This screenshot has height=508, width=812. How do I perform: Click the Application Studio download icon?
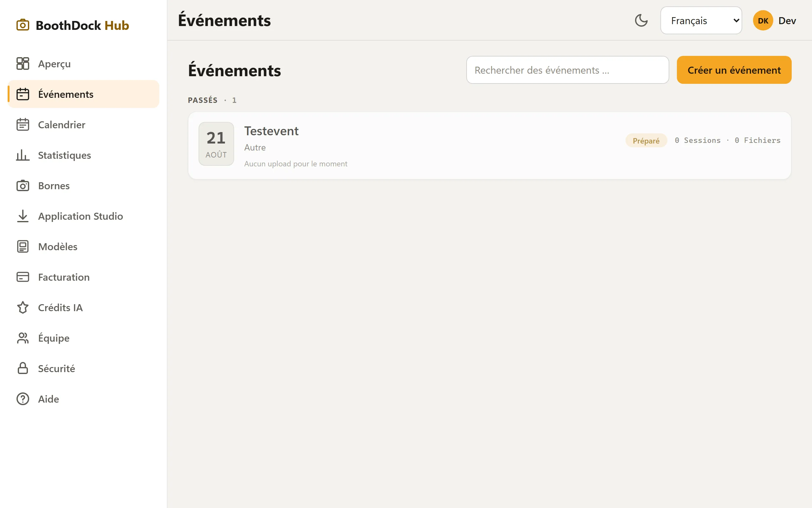coord(23,216)
